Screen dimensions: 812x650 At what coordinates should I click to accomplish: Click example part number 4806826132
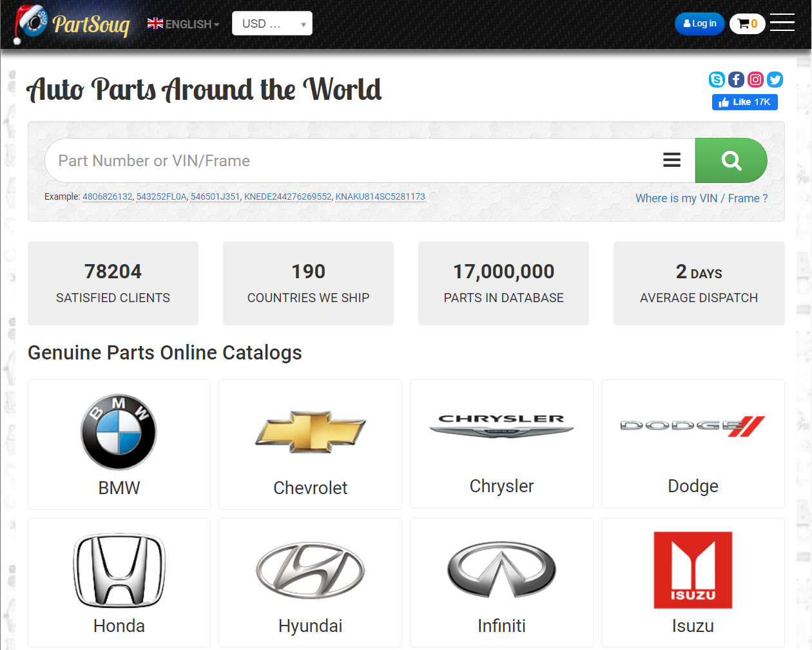107,196
